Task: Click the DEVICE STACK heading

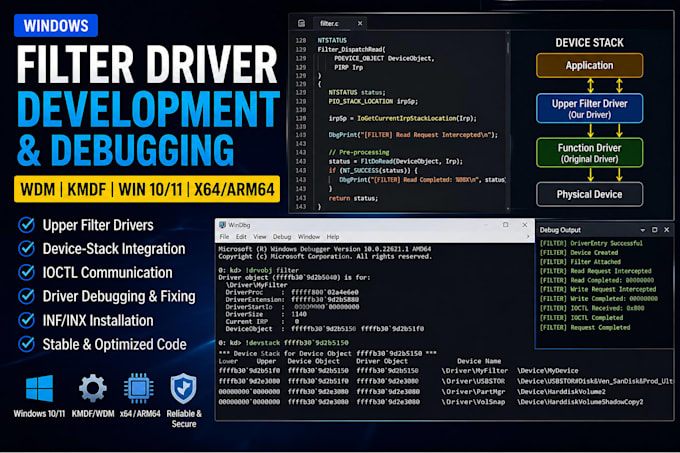Action: pyautogui.click(x=589, y=42)
